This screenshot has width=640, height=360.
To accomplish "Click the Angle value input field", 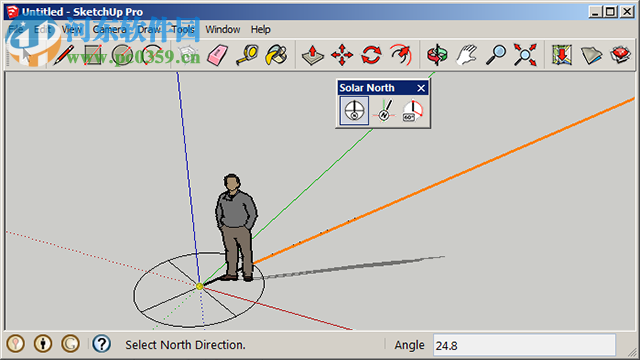I will [524, 345].
